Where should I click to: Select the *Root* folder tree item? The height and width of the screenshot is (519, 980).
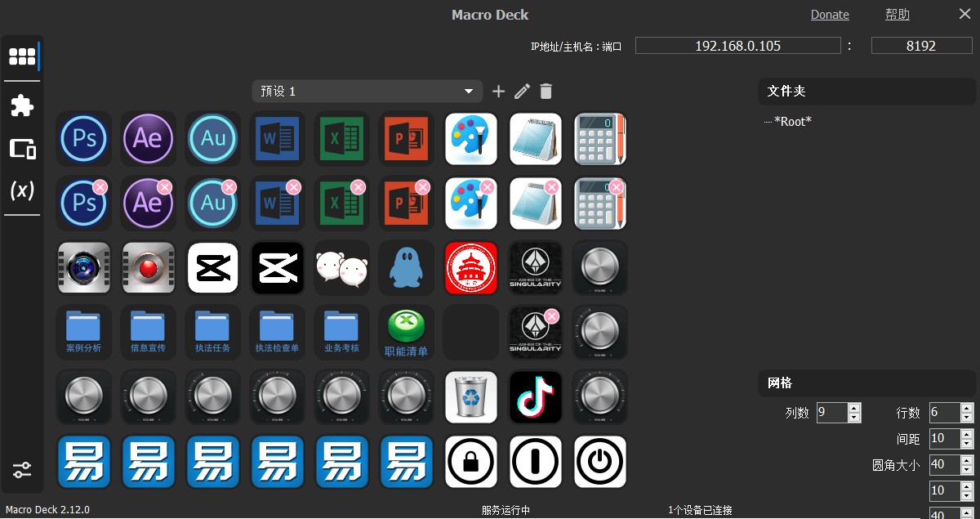coord(792,122)
